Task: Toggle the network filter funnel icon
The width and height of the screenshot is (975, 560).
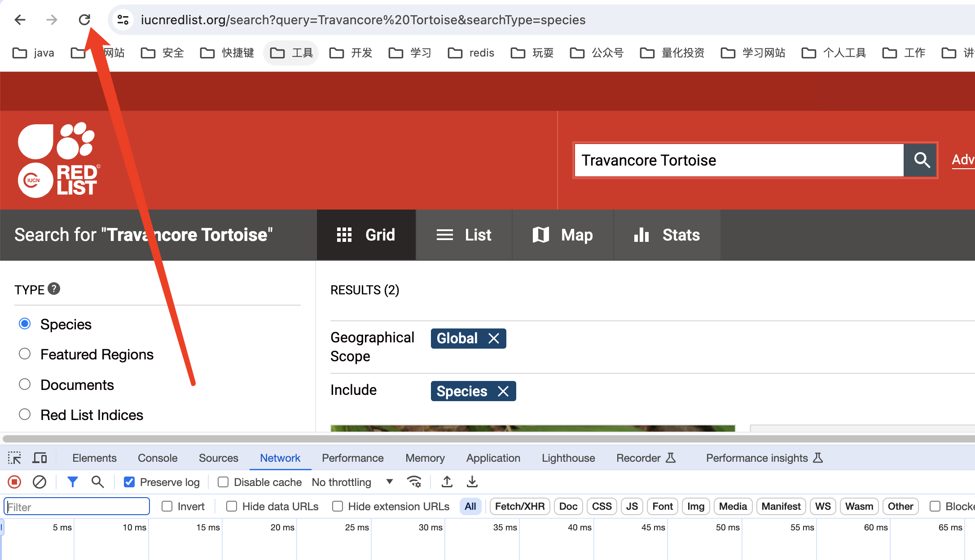Action: pyautogui.click(x=72, y=482)
